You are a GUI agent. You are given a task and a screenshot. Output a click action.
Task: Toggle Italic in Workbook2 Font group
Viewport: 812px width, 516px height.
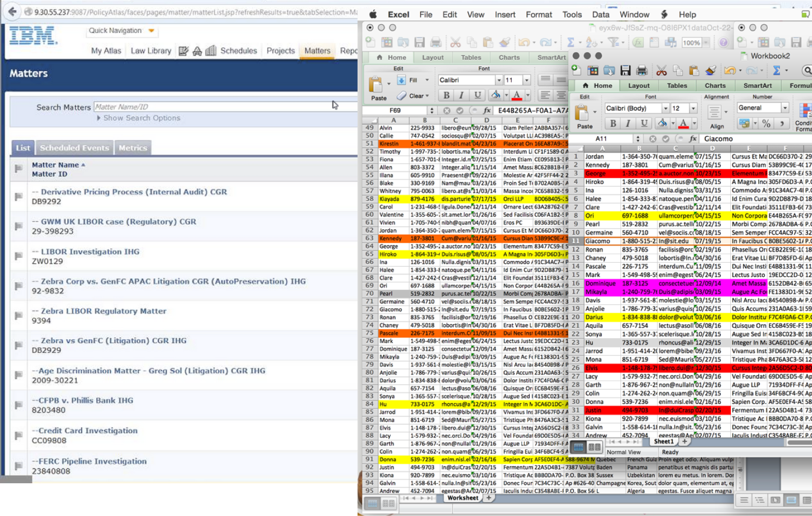coord(628,123)
